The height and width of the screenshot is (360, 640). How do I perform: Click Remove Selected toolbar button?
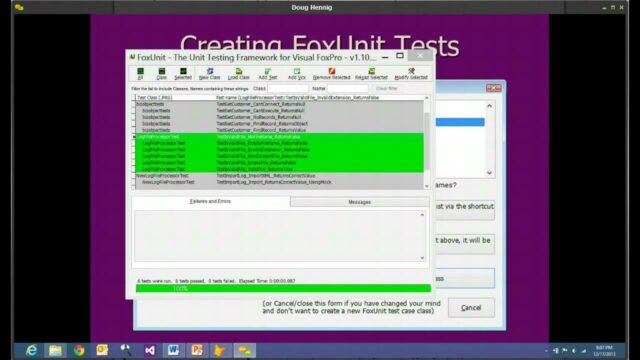point(331,73)
